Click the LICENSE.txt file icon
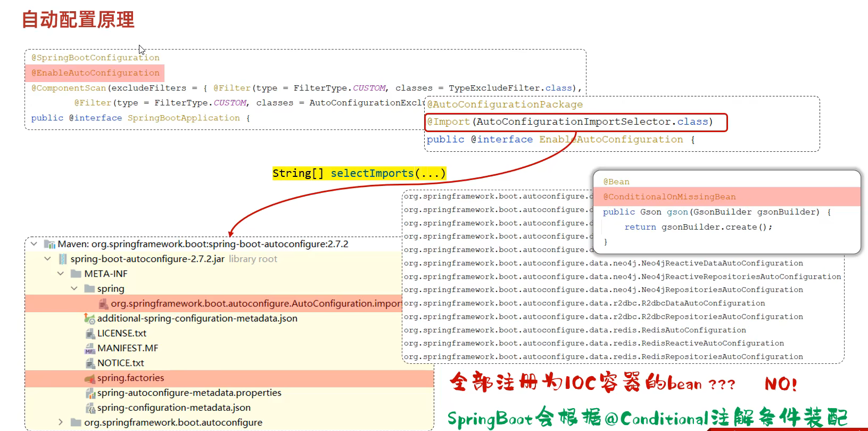 coord(90,334)
